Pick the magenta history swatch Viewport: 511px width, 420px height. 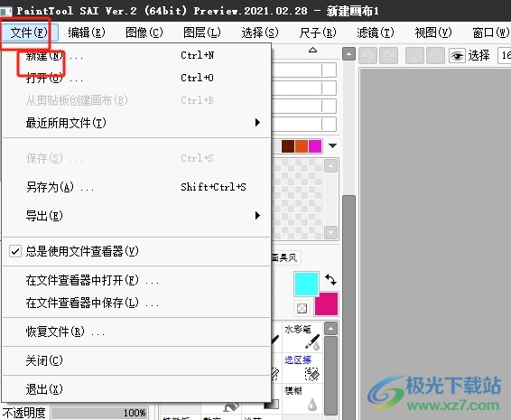(x=315, y=146)
